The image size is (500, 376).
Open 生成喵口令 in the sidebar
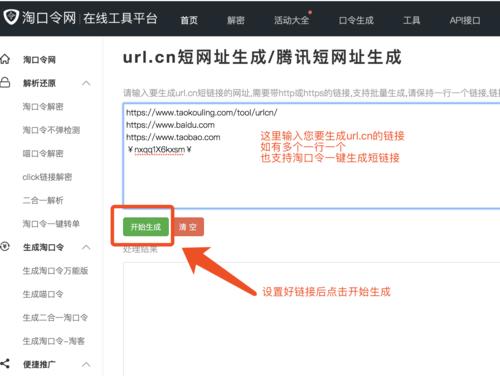[43, 294]
